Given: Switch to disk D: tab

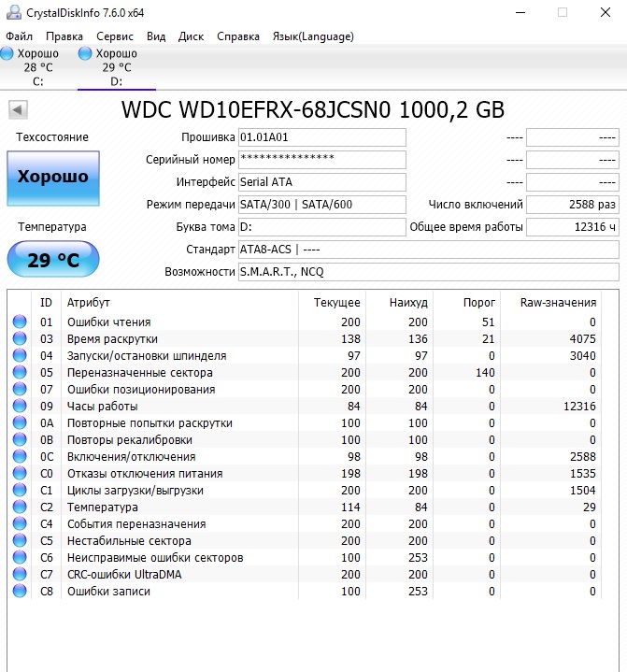Looking at the screenshot, I should pos(117,67).
